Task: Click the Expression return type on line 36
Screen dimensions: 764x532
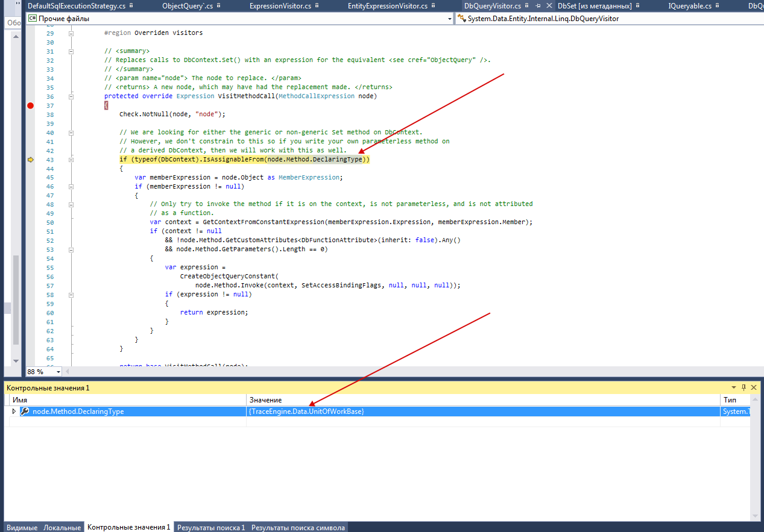Action: pos(195,96)
